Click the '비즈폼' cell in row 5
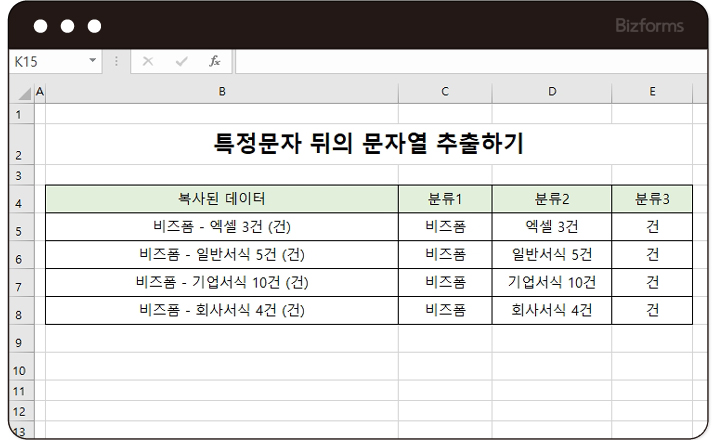Image resolution: width=715 pixels, height=440 pixels. 445,227
